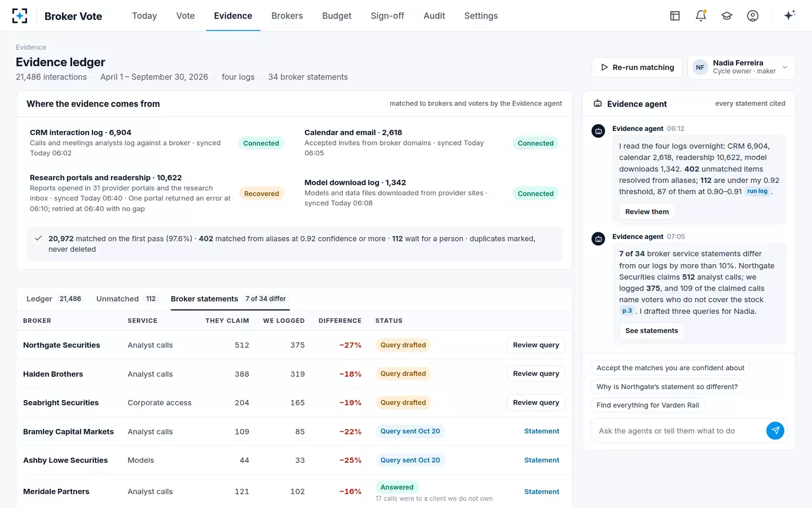The height and width of the screenshot is (508, 812).
Task: Click the See statements button
Action: [x=651, y=331]
